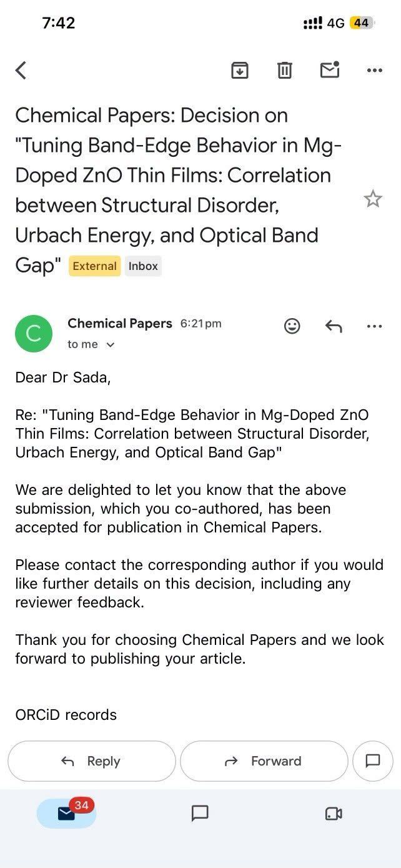Go back using the left arrow

coord(21,70)
